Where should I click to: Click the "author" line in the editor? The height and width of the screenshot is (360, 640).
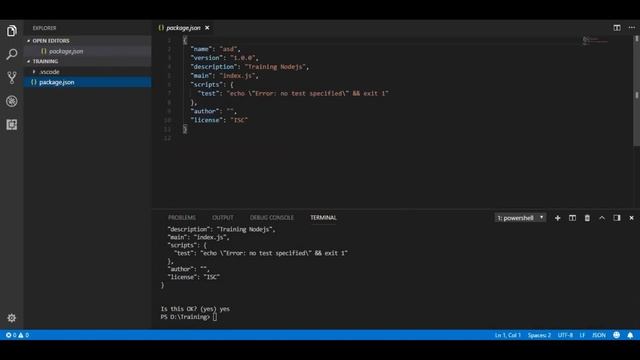click(x=213, y=111)
